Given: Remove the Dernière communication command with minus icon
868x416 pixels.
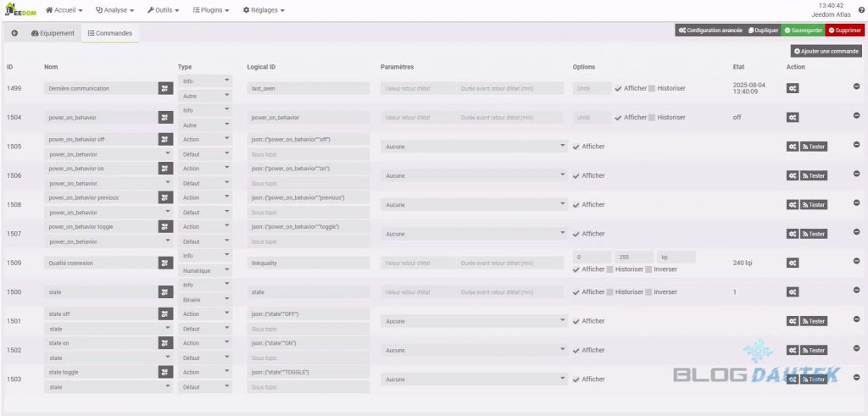Looking at the screenshot, I should [x=856, y=87].
